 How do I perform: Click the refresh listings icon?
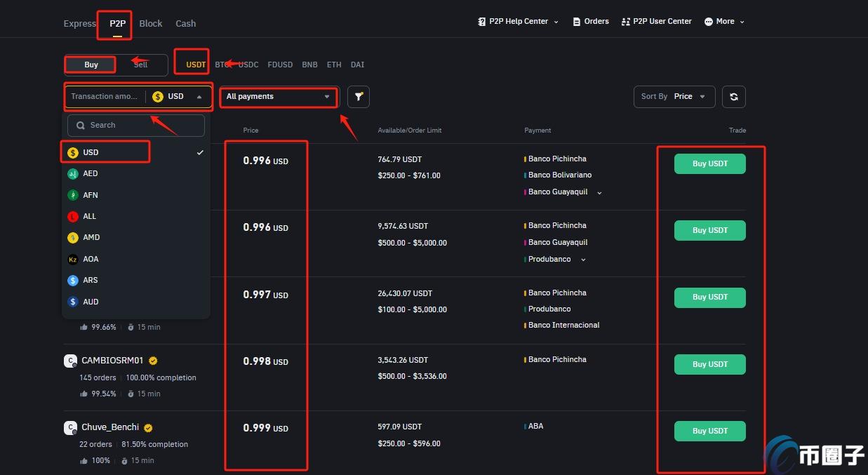click(x=733, y=97)
